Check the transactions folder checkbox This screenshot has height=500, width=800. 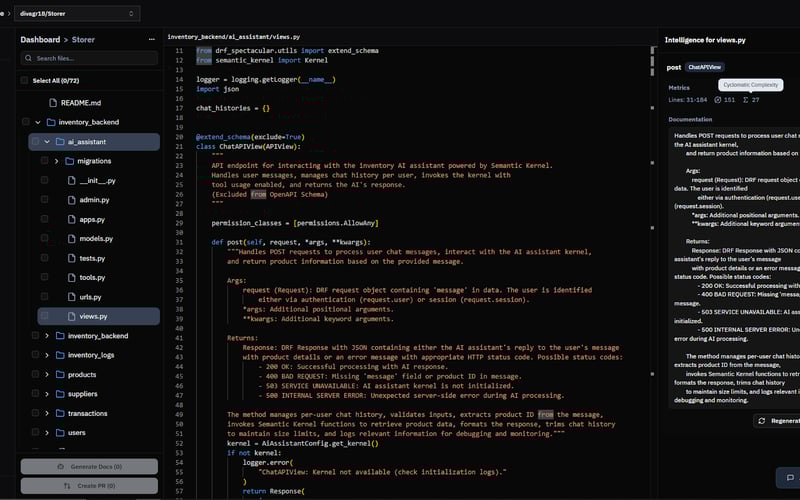(x=35, y=413)
